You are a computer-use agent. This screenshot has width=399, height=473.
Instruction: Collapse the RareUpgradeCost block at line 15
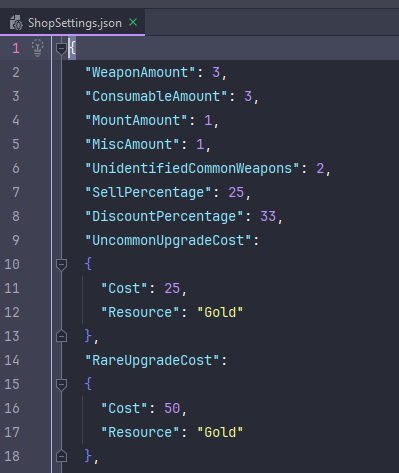(x=61, y=385)
